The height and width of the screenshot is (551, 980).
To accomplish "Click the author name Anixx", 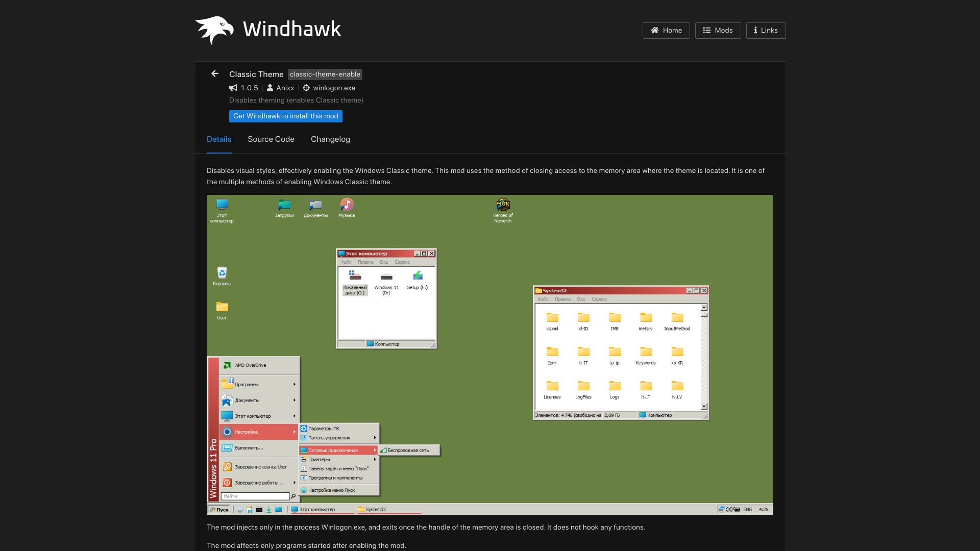I will (x=285, y=88).
